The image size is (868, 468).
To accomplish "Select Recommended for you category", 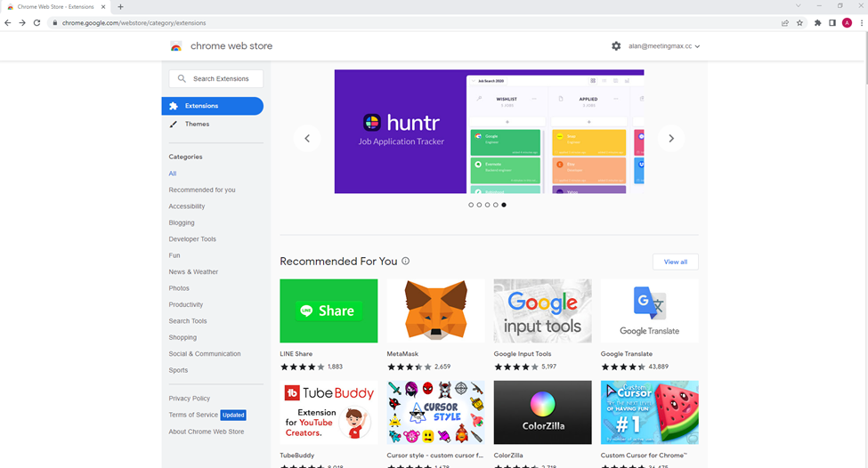I will [x=202, y=190].
